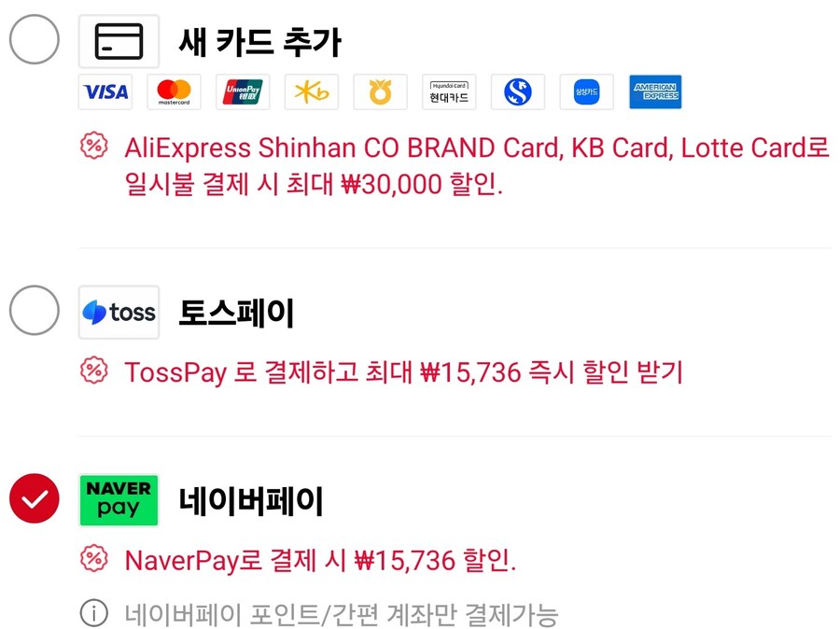Click the 새 카드 추가 label

point(260,41)
